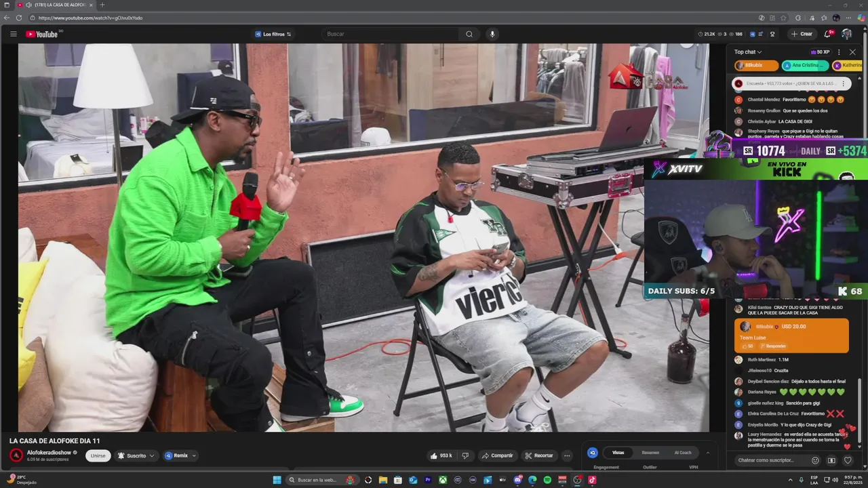Open the Xbox app from taskbar
The height and width of the screenshot is (488, 868).
tap(443, 480)
